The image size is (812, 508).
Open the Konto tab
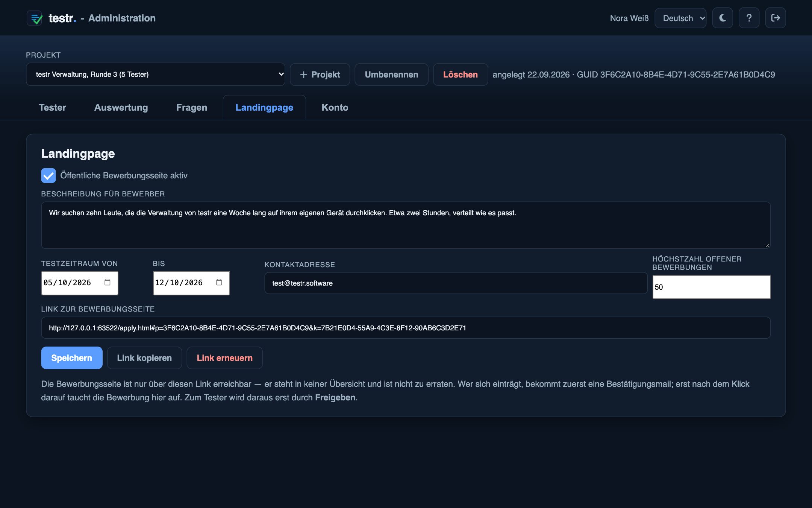point(335,108)
